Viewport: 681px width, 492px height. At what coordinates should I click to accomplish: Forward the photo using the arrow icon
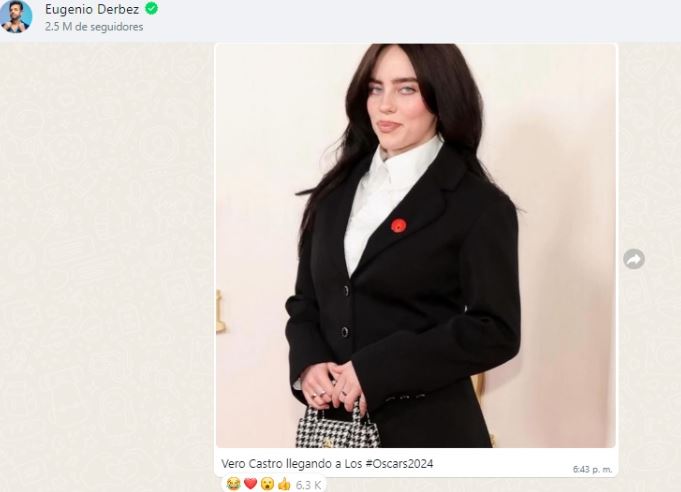[x=634, y=259]
